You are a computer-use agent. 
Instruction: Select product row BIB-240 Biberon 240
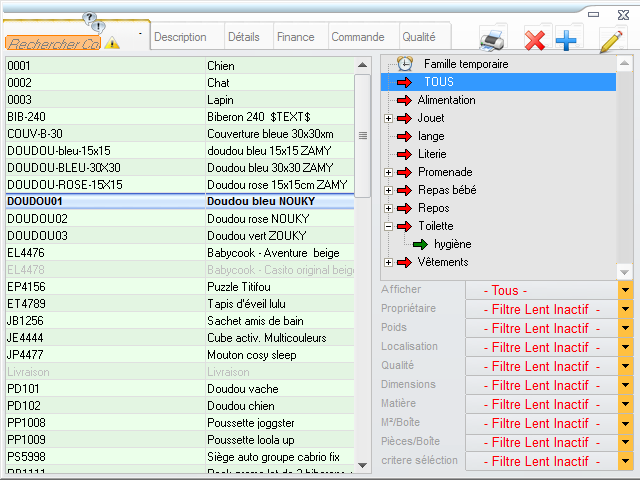click(180, 116)
